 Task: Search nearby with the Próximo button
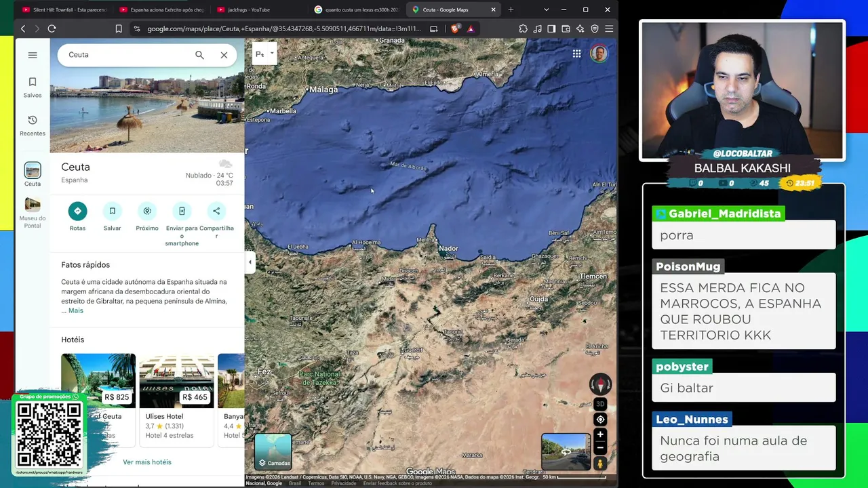click(x=147, y=218)
